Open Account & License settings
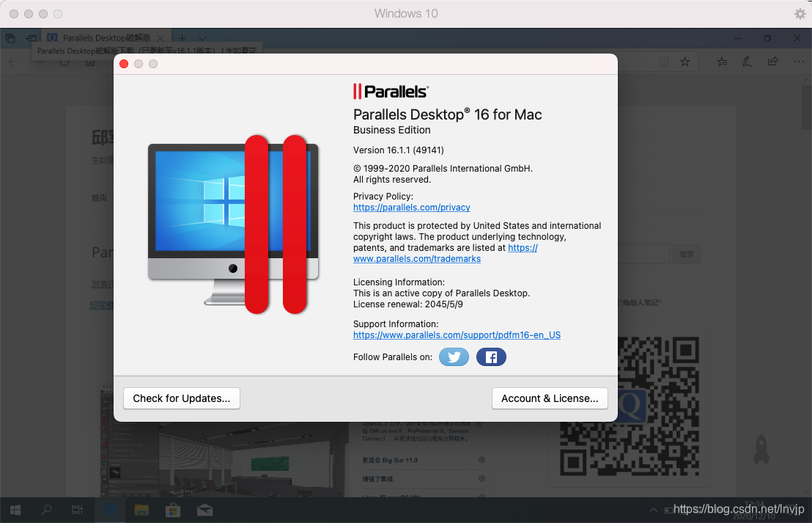 point(550,398)
